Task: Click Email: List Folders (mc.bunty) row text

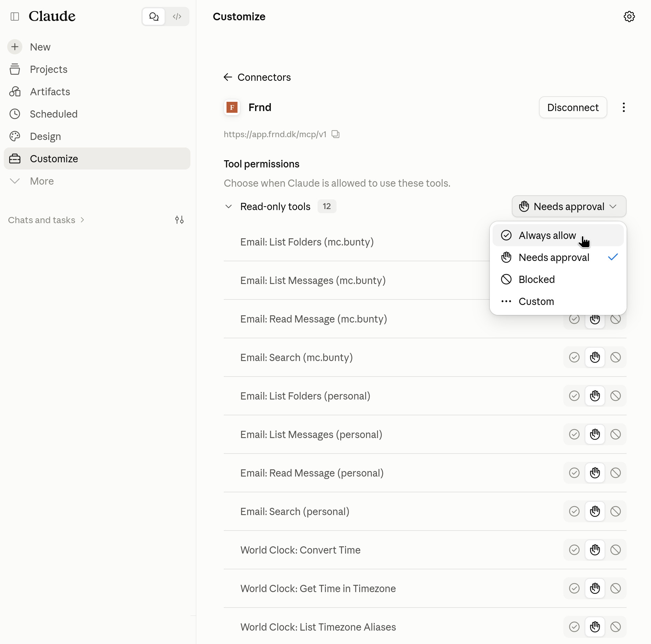Action: pos(307,242)
